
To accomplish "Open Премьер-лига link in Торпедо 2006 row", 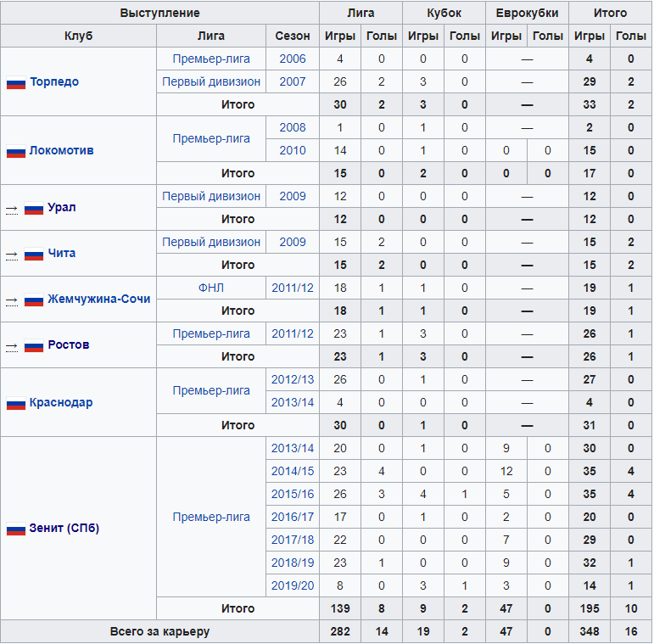I will coord(211,59).
